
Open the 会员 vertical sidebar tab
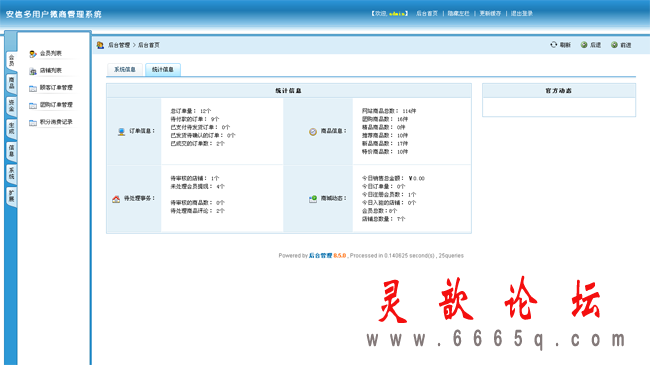[x=12, y=61]
